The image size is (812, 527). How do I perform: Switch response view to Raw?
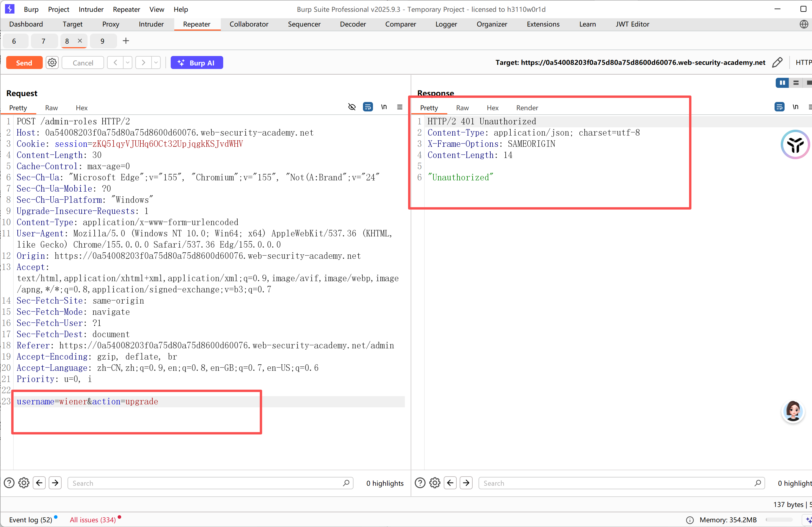coord(462,108)
